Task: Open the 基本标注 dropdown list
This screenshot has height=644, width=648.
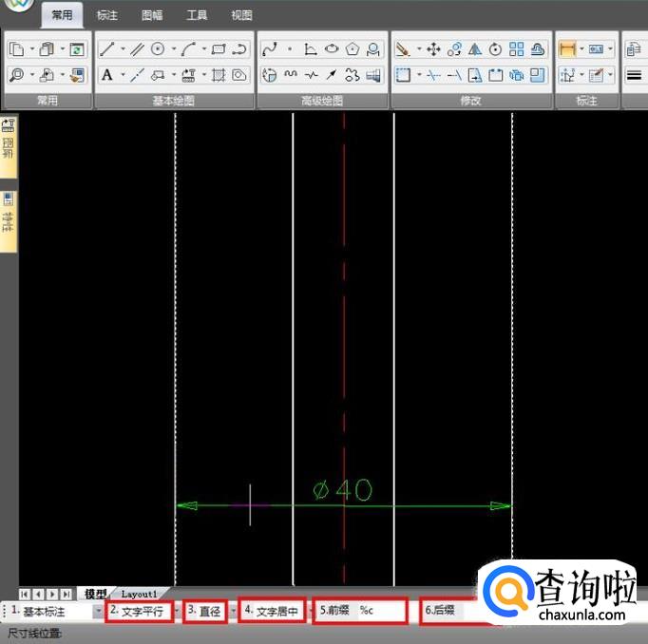Action: click(x=99, y=612)
